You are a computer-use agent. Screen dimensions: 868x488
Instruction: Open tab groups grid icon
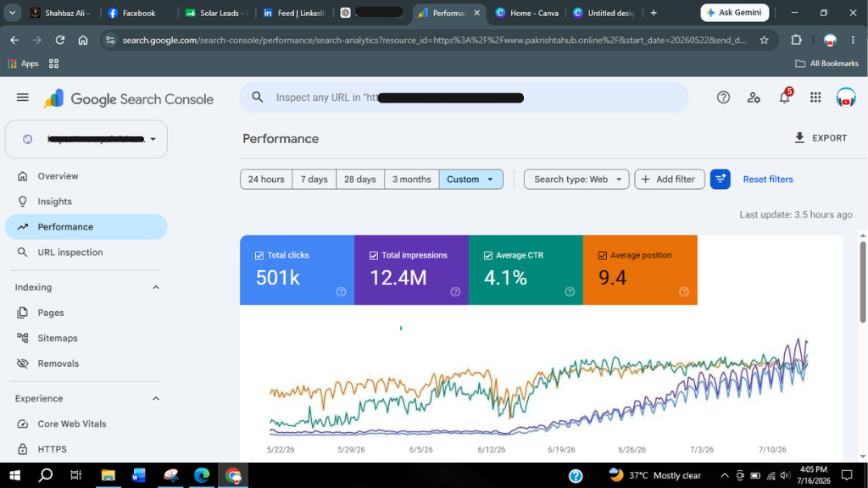[53, 64]
